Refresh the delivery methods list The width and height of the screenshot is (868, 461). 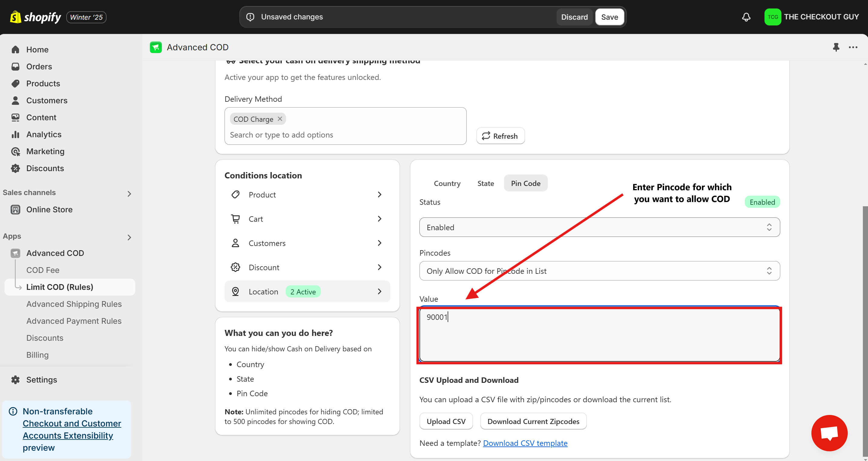(500, 136)
